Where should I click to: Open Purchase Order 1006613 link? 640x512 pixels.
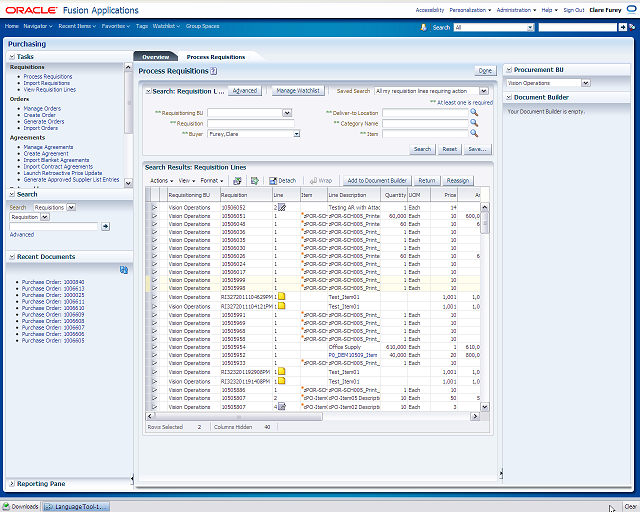tap(53, 289)
